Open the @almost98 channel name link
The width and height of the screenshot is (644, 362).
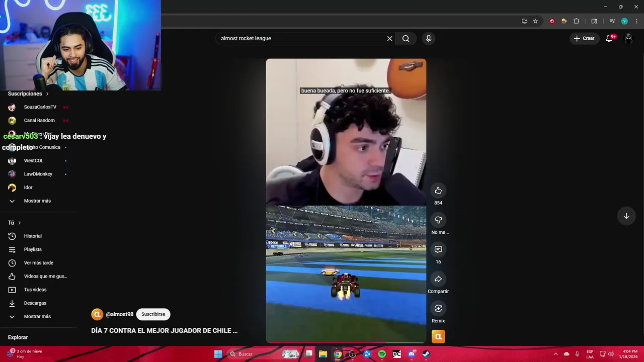pos(120,314)
